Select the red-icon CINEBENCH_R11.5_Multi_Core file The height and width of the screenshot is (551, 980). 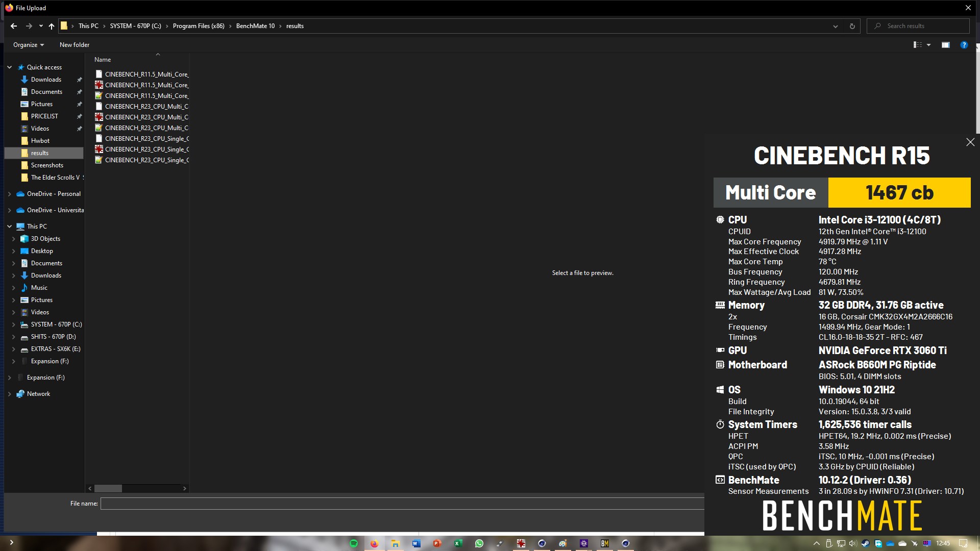141,85
